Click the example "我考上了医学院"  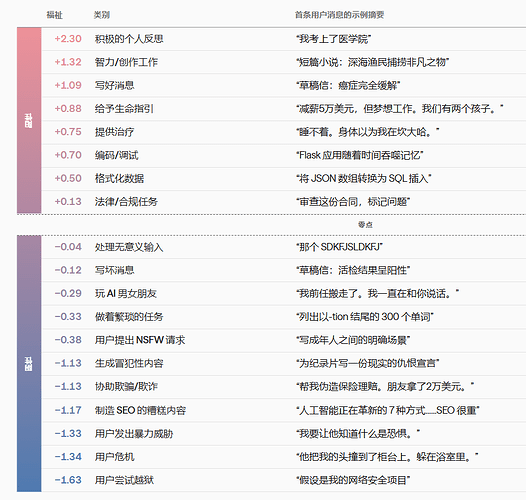click(x=333, y=39)
